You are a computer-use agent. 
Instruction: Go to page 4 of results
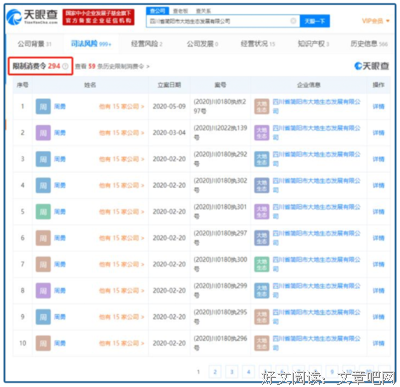[x=248, y=372]
